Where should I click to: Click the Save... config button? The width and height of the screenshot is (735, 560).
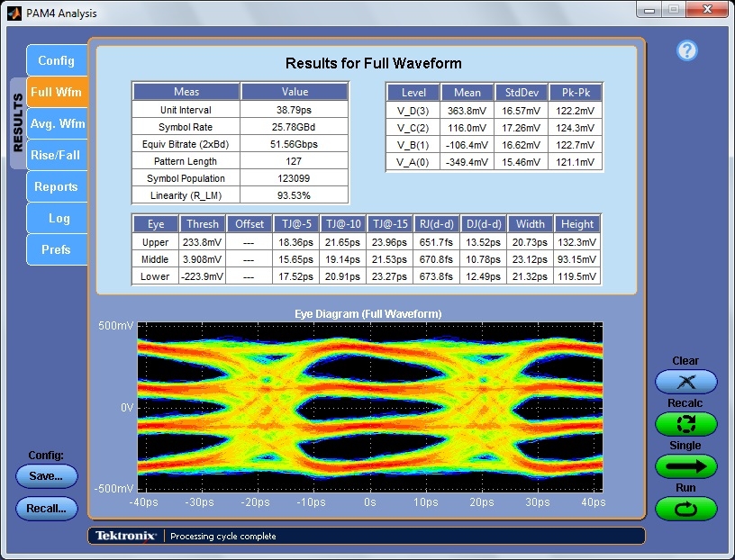coord(46,476)
